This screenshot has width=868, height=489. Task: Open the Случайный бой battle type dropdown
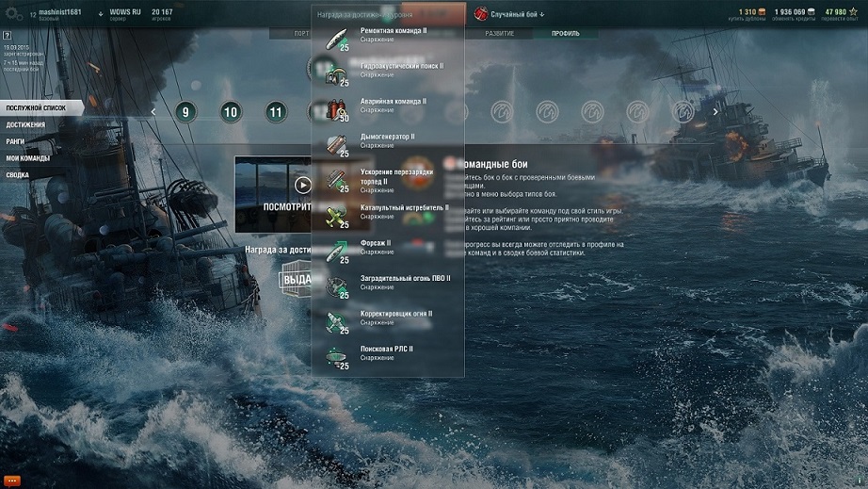pyautogui.click(x=517, y=14)
